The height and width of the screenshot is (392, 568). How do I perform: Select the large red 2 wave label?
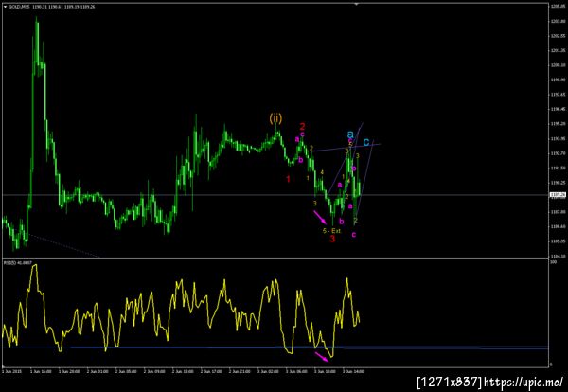click(303, 126)
